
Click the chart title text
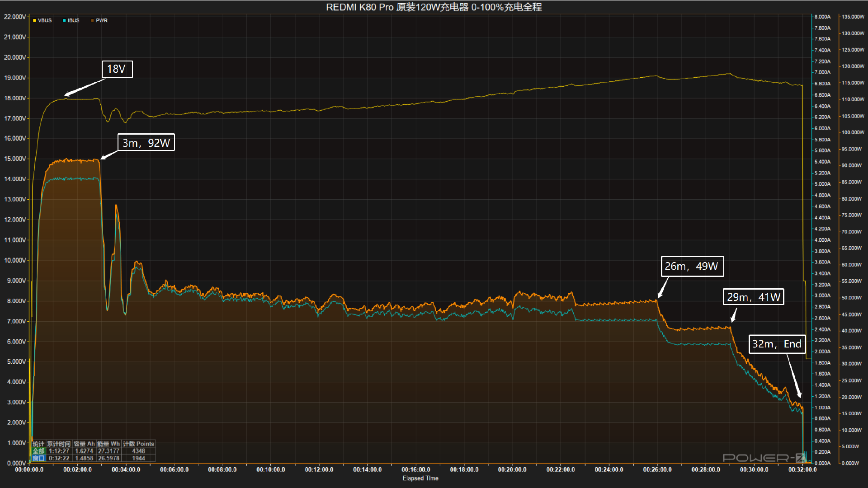(434, 7)
